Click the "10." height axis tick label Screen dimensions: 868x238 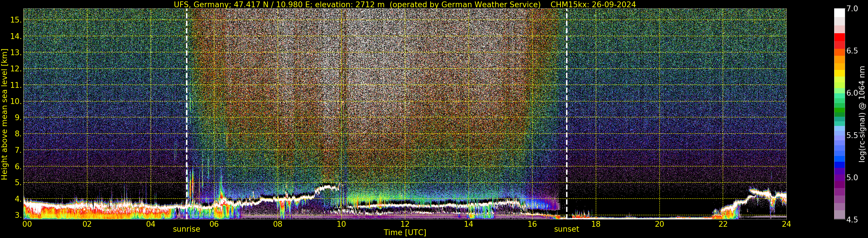[16, 101]
